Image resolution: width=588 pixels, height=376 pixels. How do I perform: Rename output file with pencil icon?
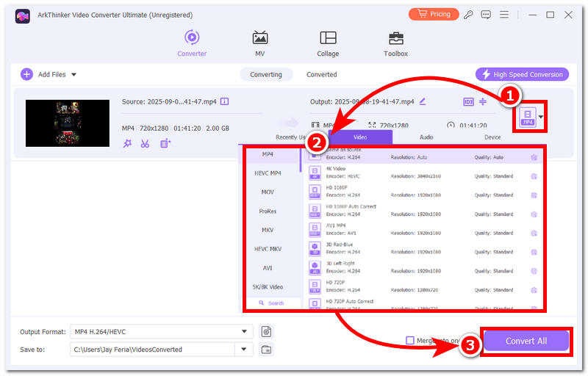tap(423, 101)
